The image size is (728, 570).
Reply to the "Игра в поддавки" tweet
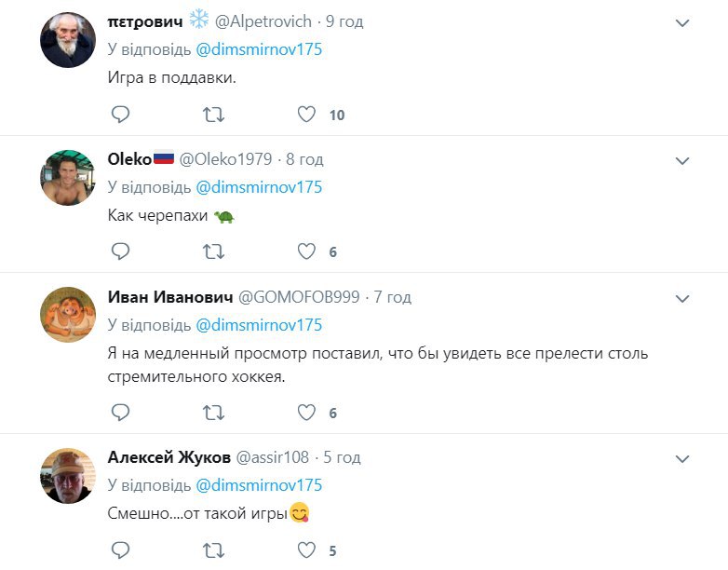(120, 115)
